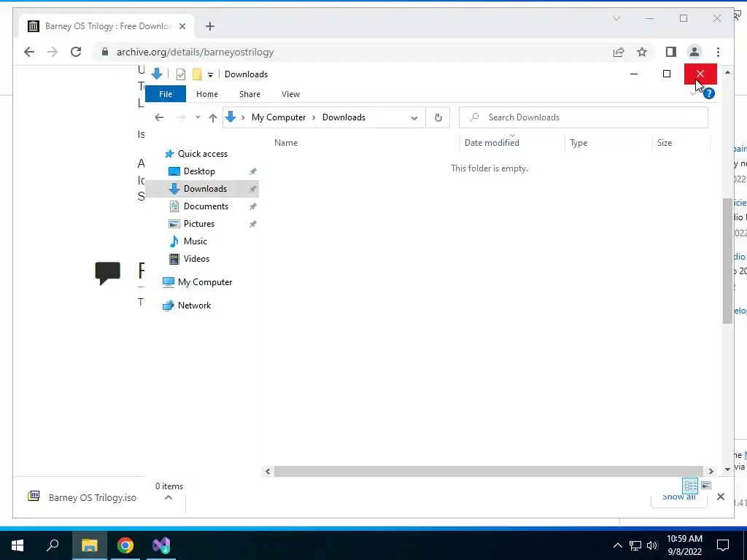Click the pin icon beside Desktop
The height and width of the screenshot is (560, 747).
click(253, 171)
